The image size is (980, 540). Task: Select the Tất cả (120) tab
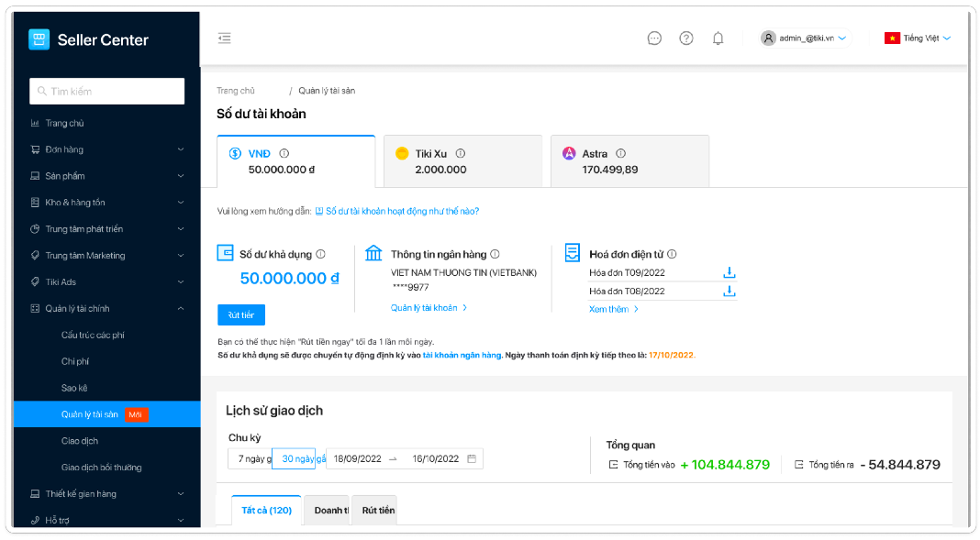(x=266, y=510)
